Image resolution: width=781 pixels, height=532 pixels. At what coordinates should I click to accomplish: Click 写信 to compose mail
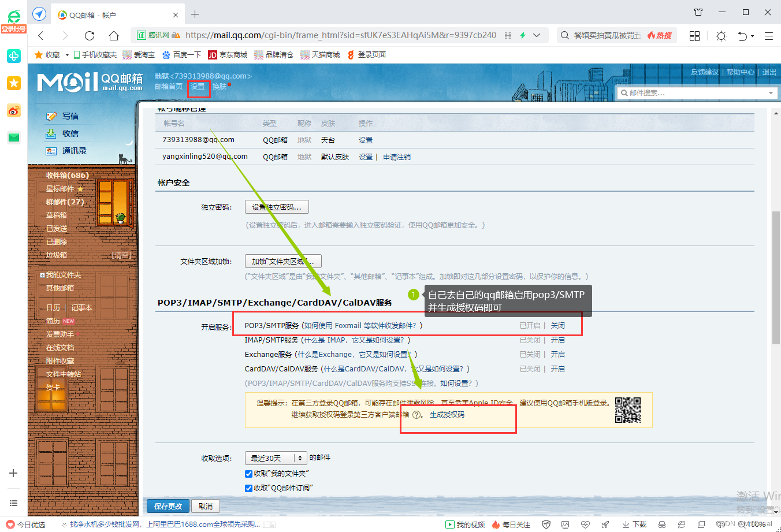[x=70, y=116]
